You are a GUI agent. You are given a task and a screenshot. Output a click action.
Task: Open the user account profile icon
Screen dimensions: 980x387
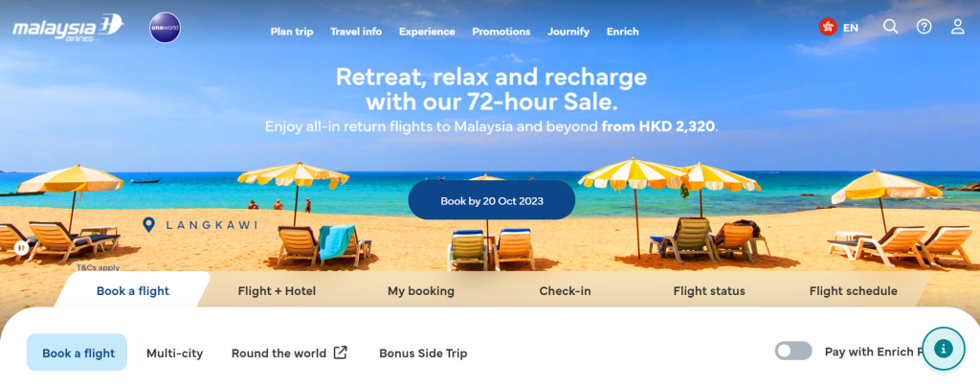tap(957, 27)
